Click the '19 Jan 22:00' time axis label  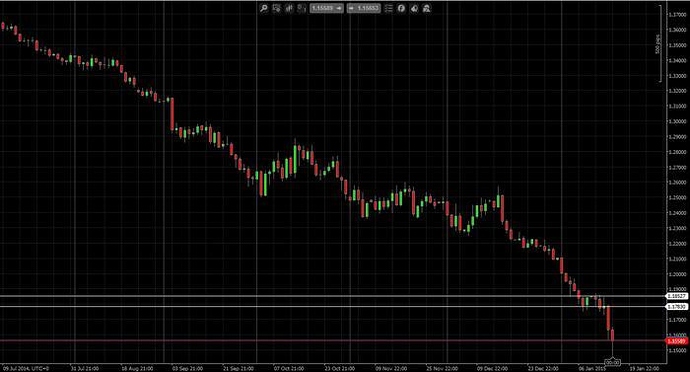(x=644, y=368)
